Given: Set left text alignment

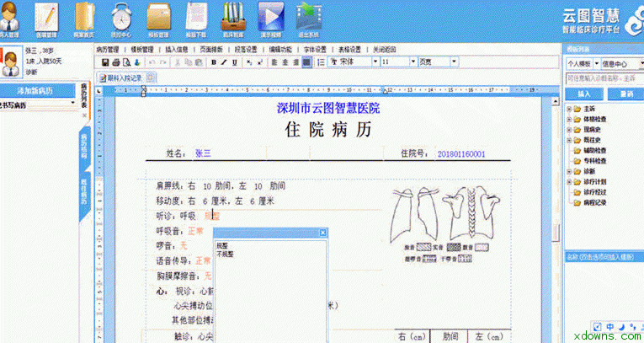Looking at the screenshot, I should (x=274, y=62).
